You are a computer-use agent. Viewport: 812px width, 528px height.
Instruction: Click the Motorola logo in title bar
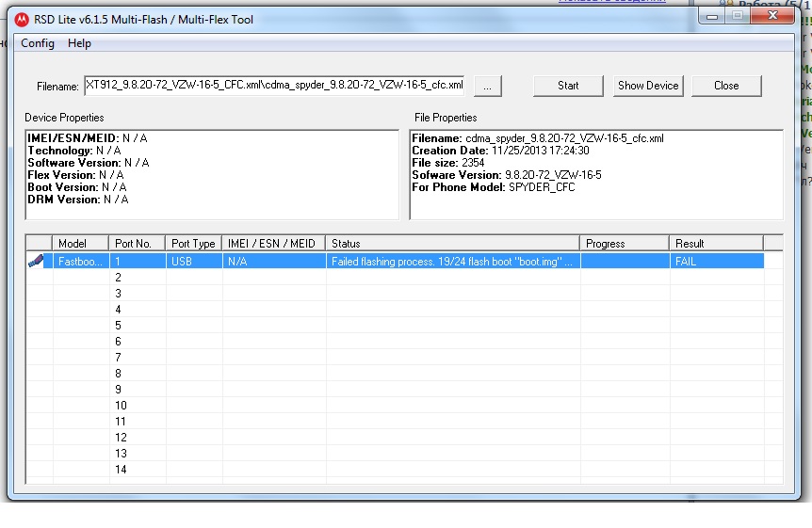(22, 20)
